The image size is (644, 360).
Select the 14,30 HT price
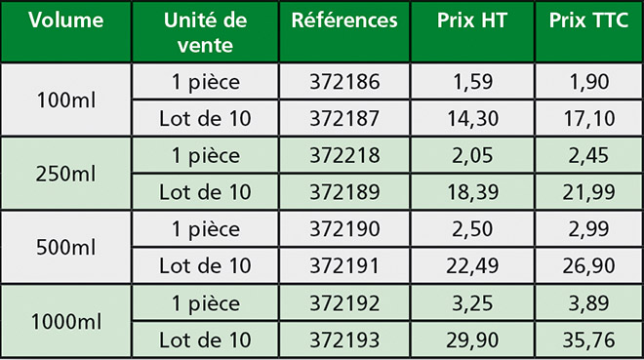(472, 118)
